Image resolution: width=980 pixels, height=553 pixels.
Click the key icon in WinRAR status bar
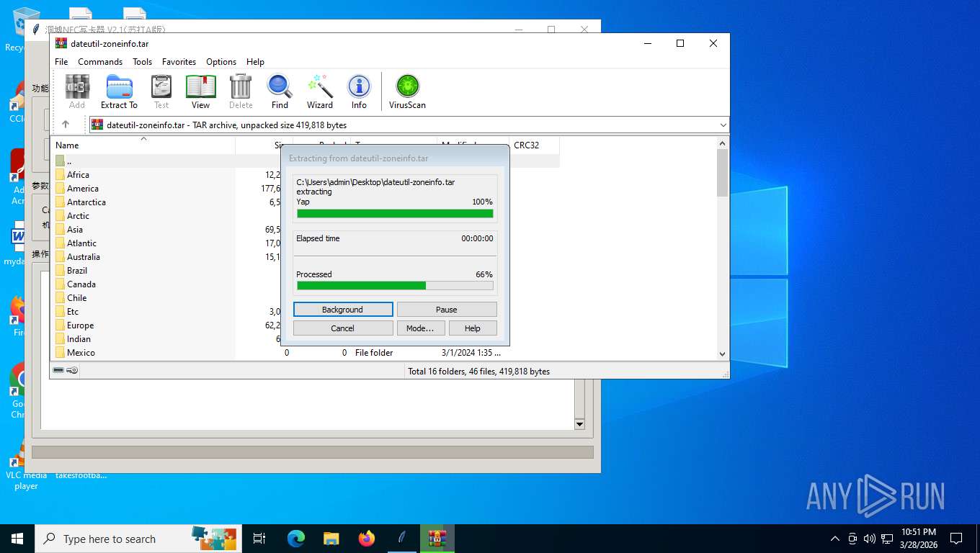pos(72,370)
